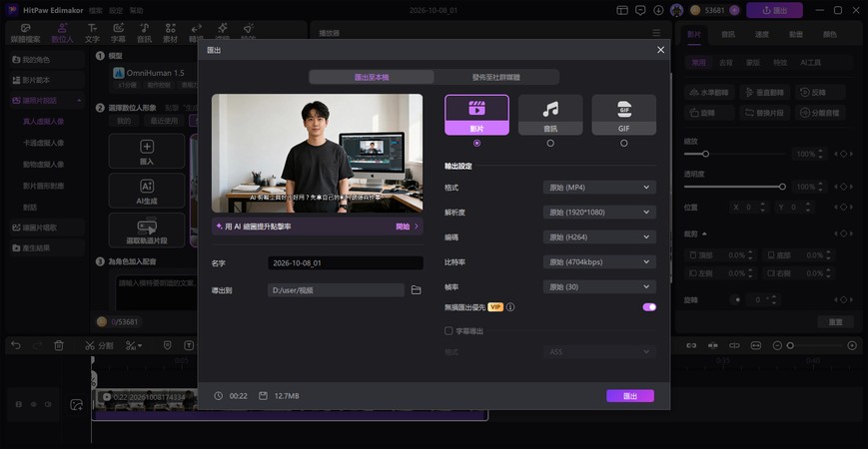This screenshot has width=868, height=449.
Task: Click the info icon beside the VIP badge
Action: (510, 307)
